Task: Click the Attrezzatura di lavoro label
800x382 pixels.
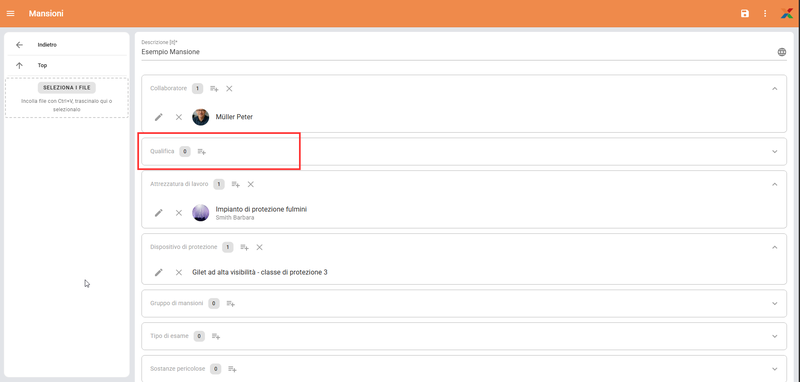Action: pos(179,184)
